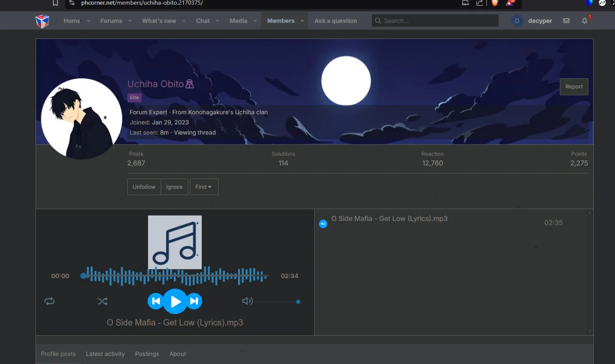Click the volume slider handle
The image size is (615, 364).
coord(298,302)
